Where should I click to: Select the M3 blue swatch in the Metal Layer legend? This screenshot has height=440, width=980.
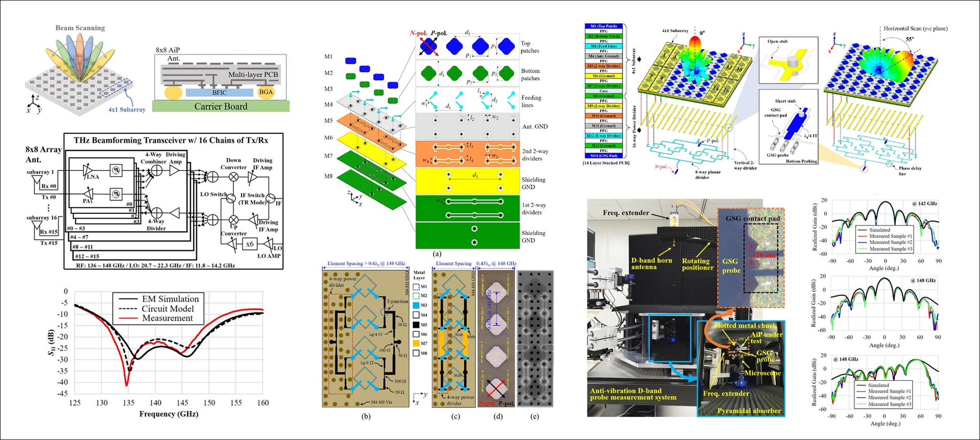416,305
